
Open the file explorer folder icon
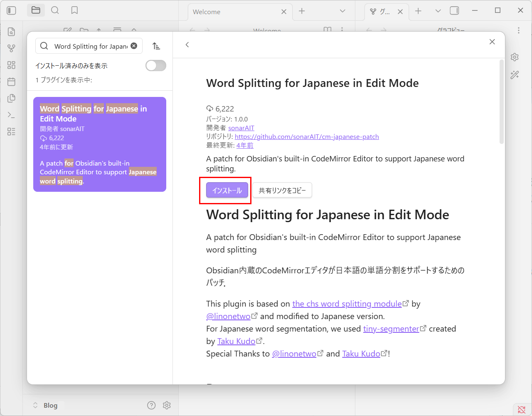pyautogui.click(x=36, y=10)
